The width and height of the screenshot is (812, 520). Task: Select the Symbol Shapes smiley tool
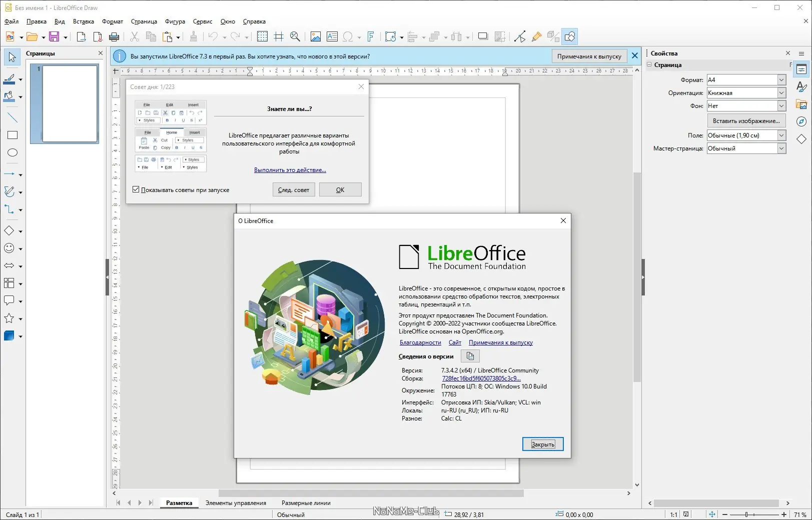click(x=9, y=248)
